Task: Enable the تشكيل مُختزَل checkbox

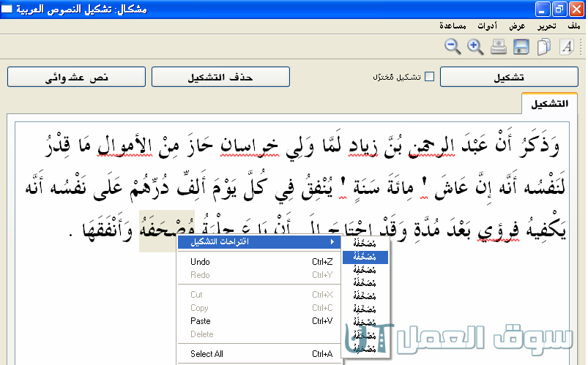Action: (430, 77)
